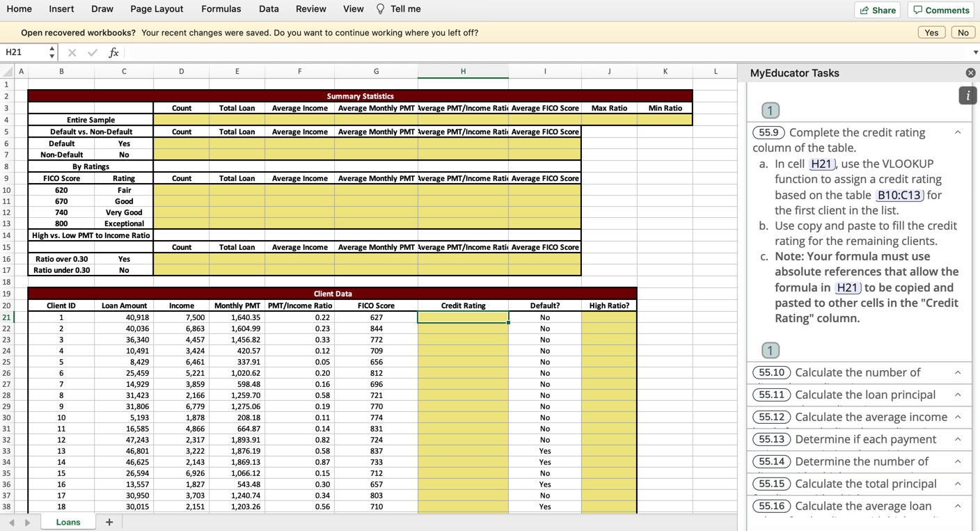
Task: Click the enter checkmark in formula bar
Action: [x=93, y=52]
